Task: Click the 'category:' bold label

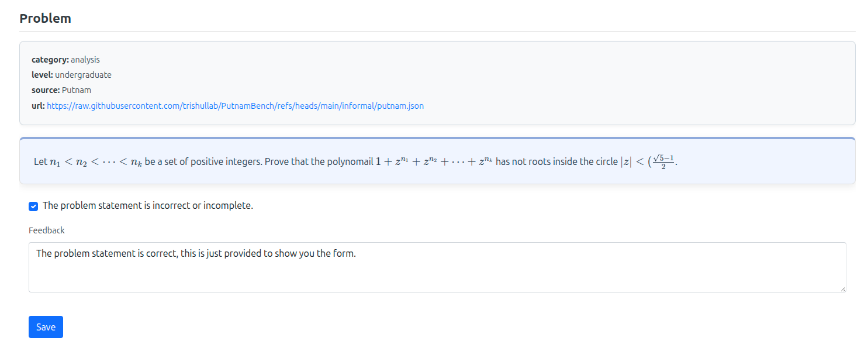Action: pyautogui.click(x=49, y=59)
